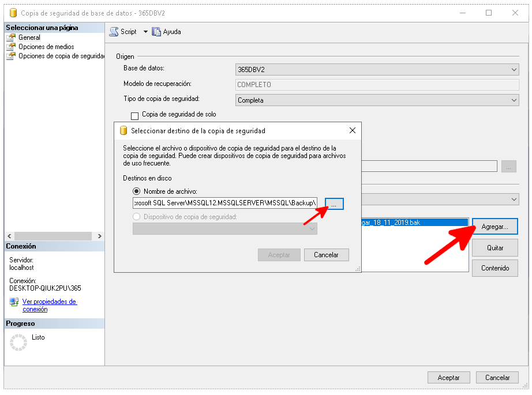The height and width of the screenshot is (395, 532).
Task: Enable Copia de seguridad de solo checkbox
Action: [x=135, y=116]
